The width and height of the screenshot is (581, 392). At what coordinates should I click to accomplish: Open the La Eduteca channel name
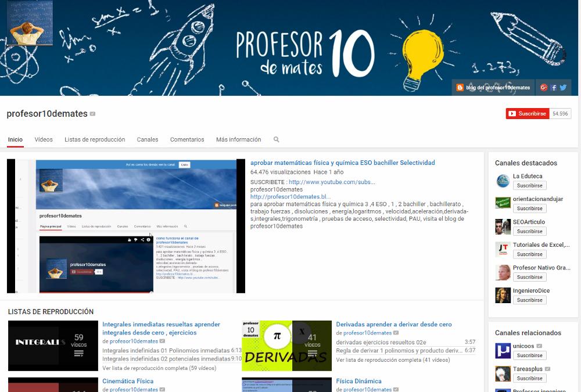pyautogui.click(x=528, y=177)
